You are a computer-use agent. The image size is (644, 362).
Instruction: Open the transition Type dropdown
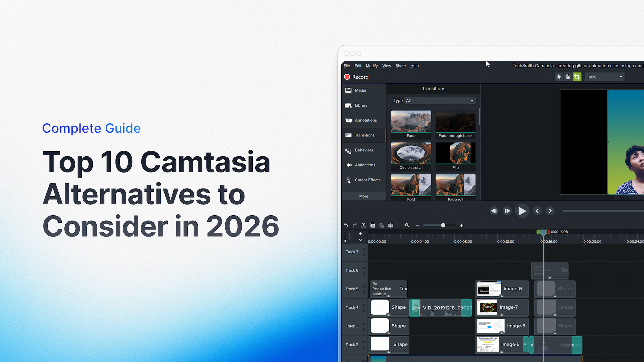(x=440, y=101)
